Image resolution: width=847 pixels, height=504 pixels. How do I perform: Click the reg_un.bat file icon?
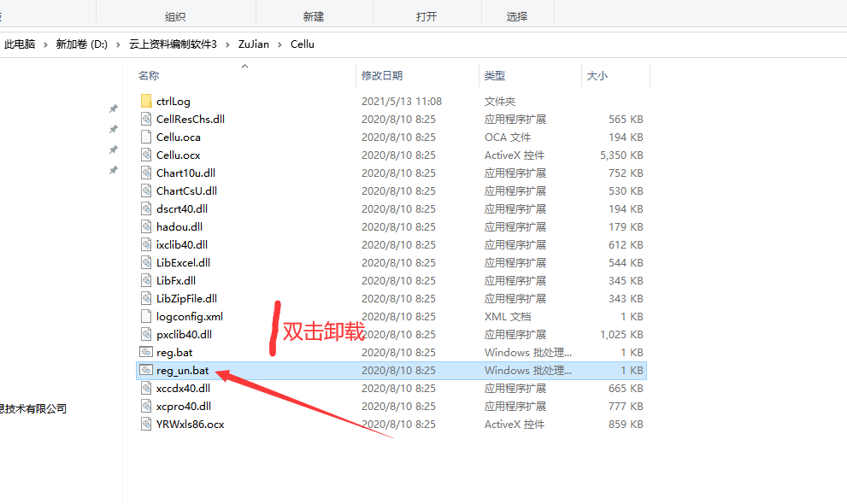146,371
